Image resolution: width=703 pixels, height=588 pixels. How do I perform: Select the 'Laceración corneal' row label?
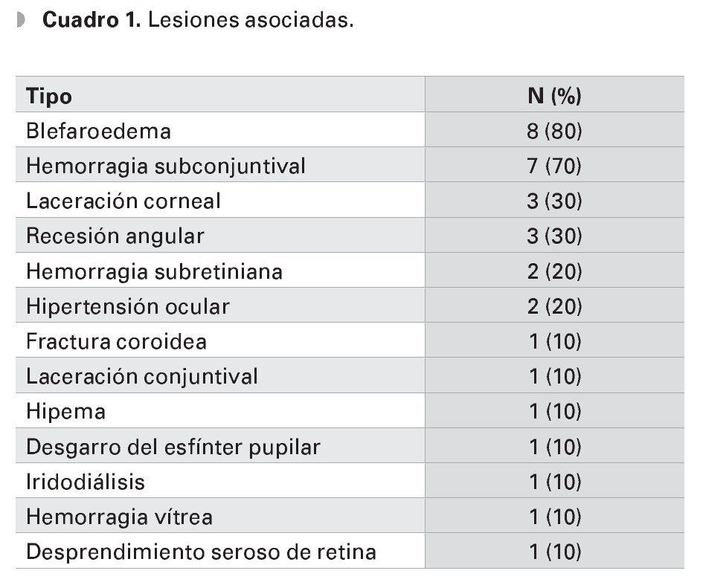coord(123,201)
